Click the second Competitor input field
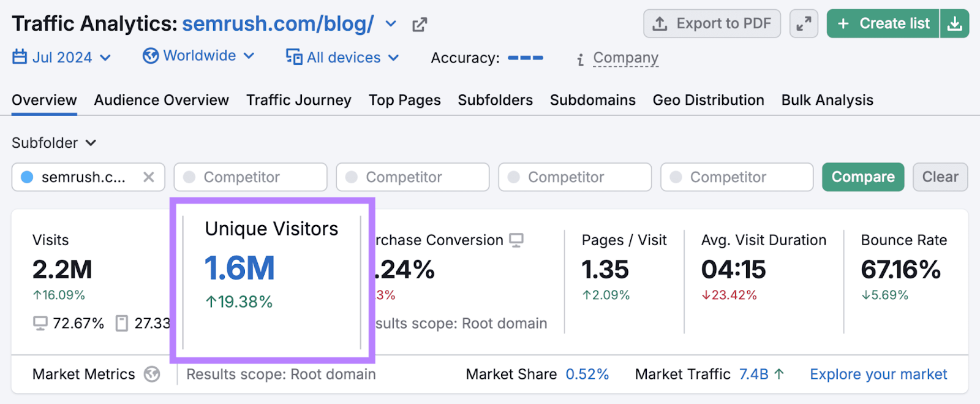980x404 pixels. [413, 177]
